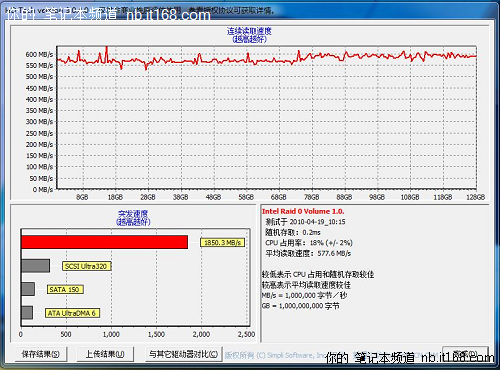Click the CPU 占用率 18% line
This screenshot has height=370, width=500.
(309, 243)
